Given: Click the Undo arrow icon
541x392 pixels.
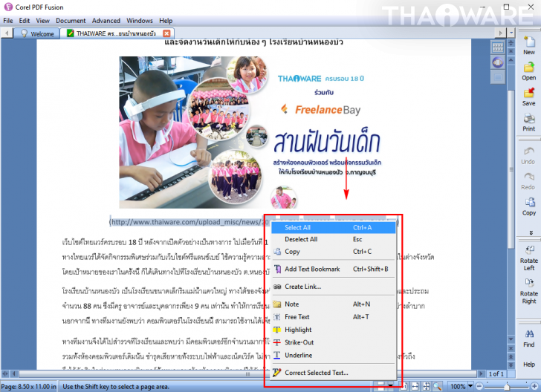Looking at the screenshot, I should click(529, 151).
